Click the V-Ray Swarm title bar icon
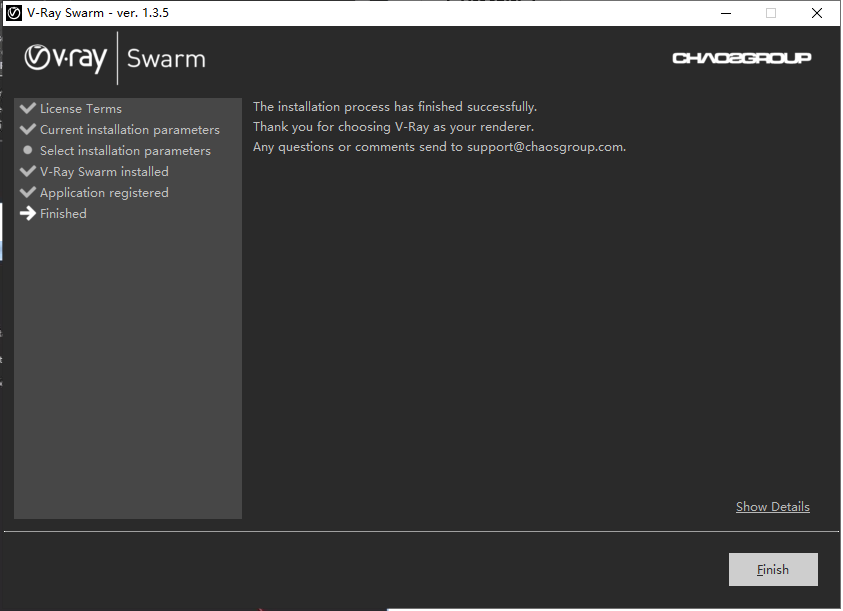Image resolution: width=843 pixels, height=611 pixels. (14, 13)
